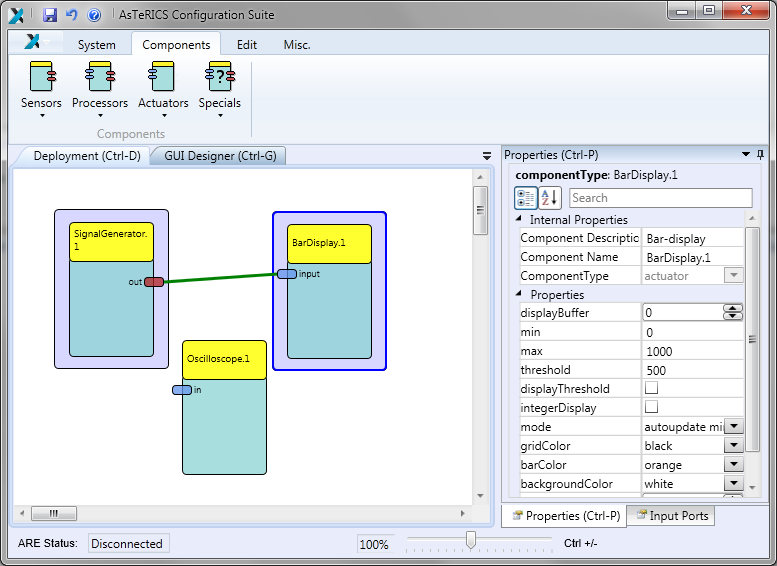Increase displayBuffer with the up arrow
The image size is (777, 566).
tap(732, 309)
